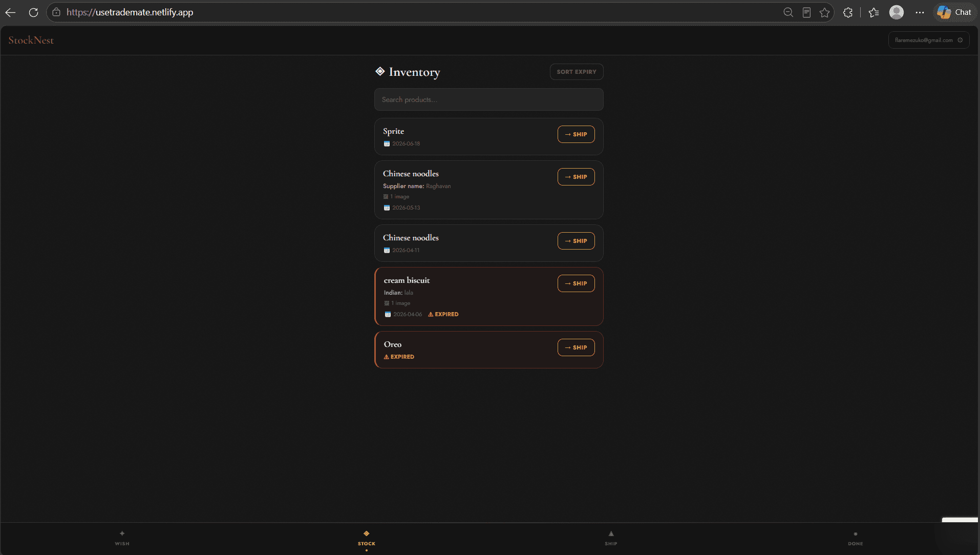Screen dimensions: 980x555
Task: Ship the Oreo item
Action: coord(576,347)
